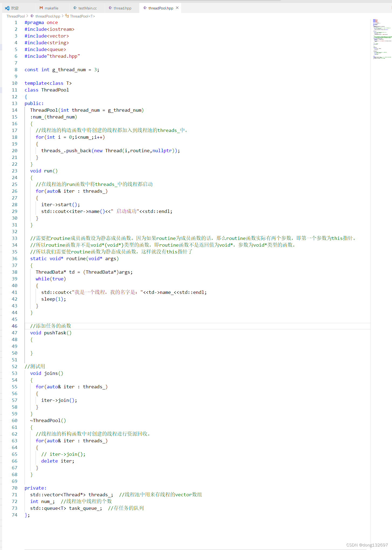This screenshot has width=392, height=550.
Task: Click 'int num_;' declaration
Action: (x=42, y=501)
